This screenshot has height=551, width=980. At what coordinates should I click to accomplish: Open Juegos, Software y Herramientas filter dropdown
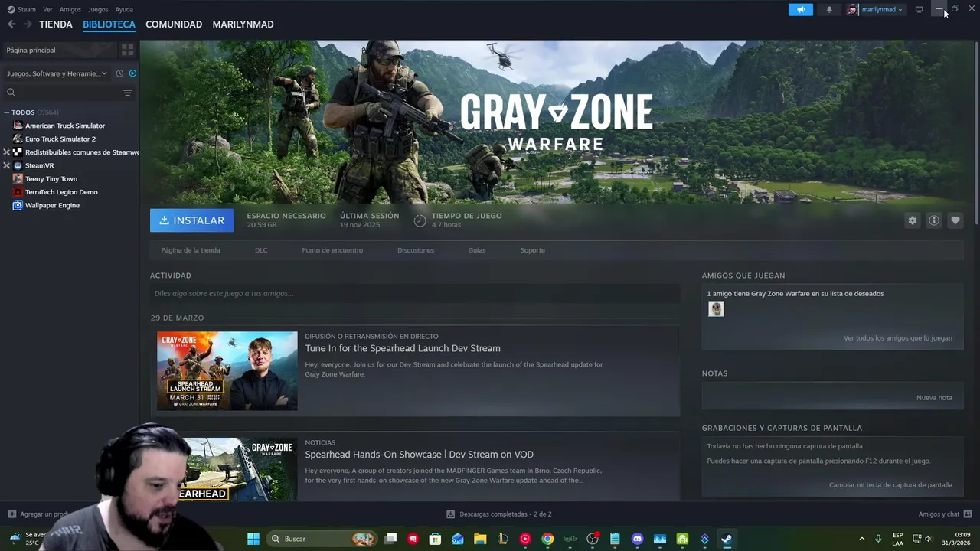coord(58,73)
